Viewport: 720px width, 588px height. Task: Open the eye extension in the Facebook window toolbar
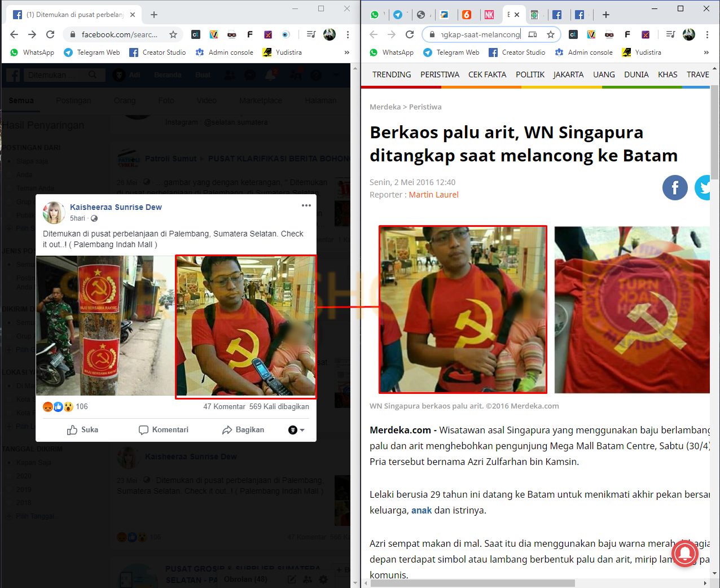[286, 34]
